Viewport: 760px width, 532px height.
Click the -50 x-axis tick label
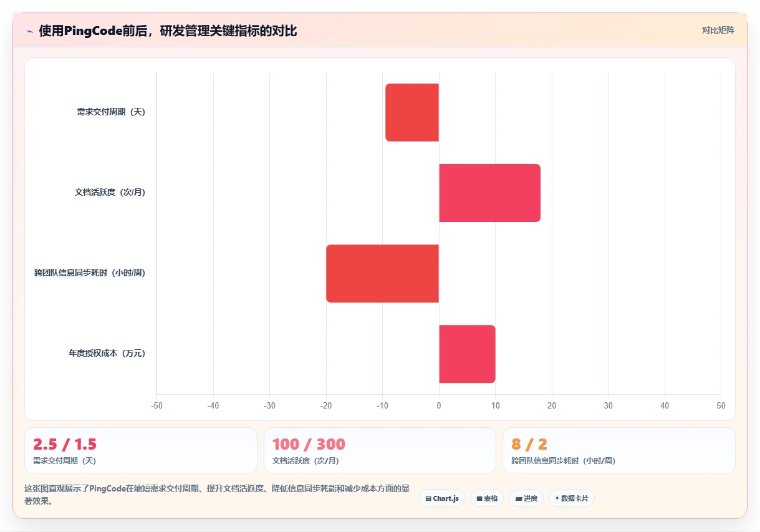[156, 405]
